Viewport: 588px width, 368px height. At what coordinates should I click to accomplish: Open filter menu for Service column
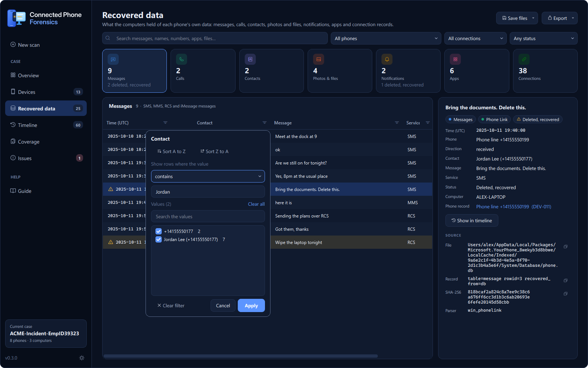click(428, 123)
